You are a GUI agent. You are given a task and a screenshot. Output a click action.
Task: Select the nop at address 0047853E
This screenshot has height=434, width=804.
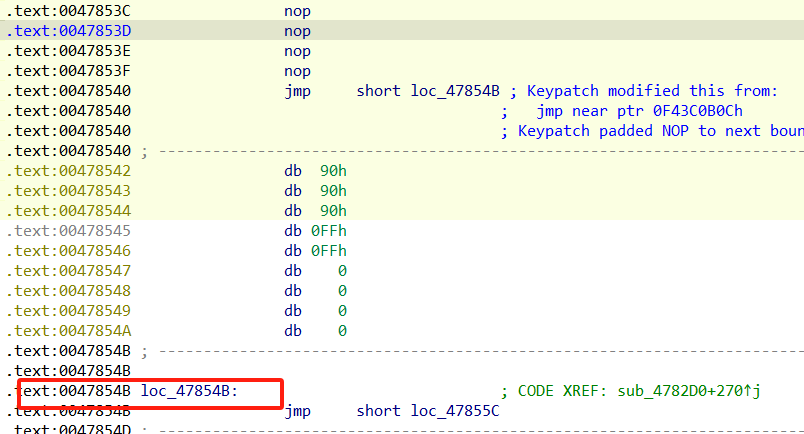pos(297,51)
